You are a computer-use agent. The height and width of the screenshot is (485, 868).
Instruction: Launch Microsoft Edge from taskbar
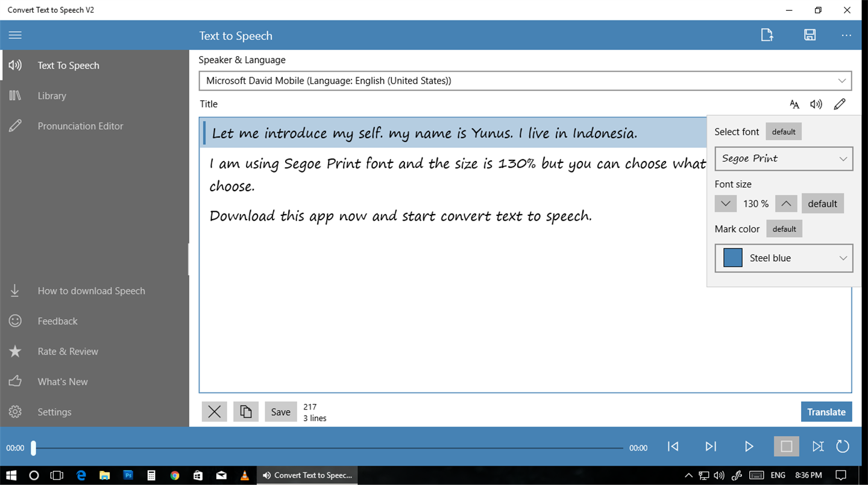click(x=81, y=475)
